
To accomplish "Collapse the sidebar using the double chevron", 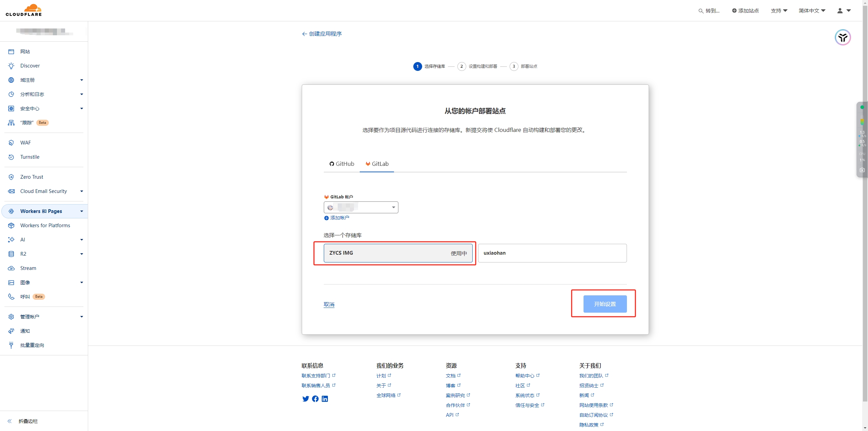I will tap(9, 421).
